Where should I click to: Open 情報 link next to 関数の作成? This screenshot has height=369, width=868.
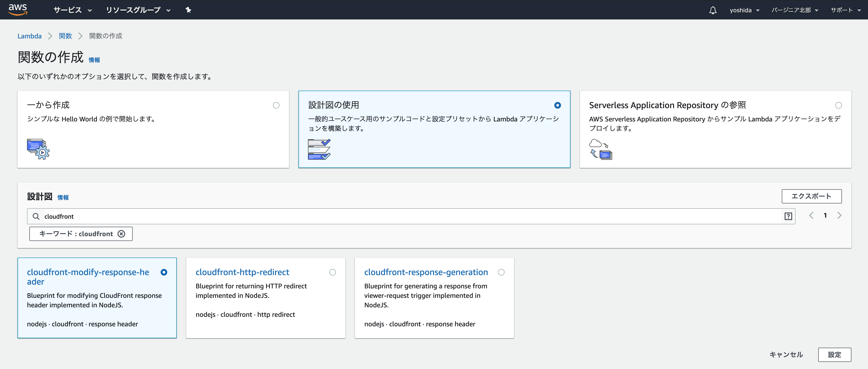[94, 60]
